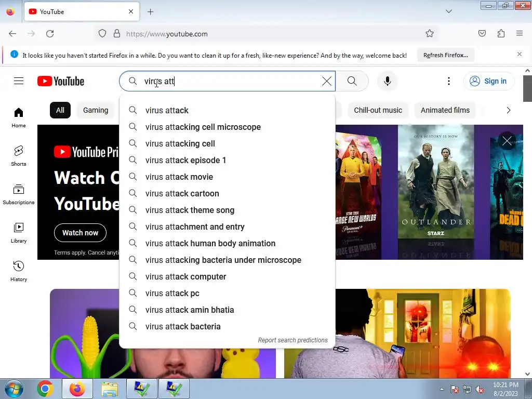
Task: Show more category chips with right arrow
Action: [508, 110]
